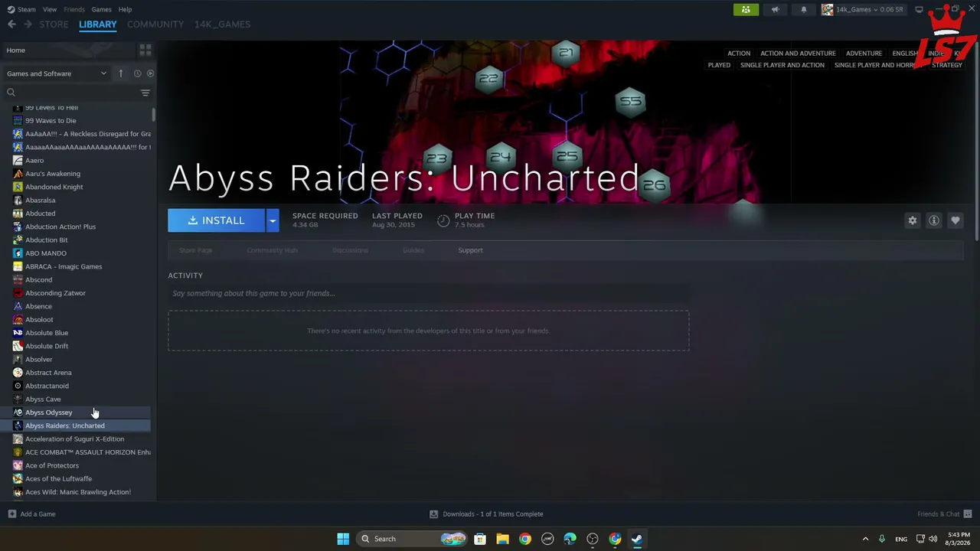The width and height of the screenshot is (980, 551).
Task: Add Abyss Raiders to favorites with the heart
Action: (x=955, y=220)
